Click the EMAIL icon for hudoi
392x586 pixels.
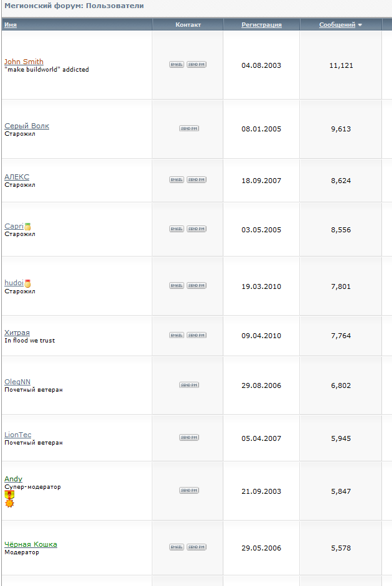click(177, 285)
